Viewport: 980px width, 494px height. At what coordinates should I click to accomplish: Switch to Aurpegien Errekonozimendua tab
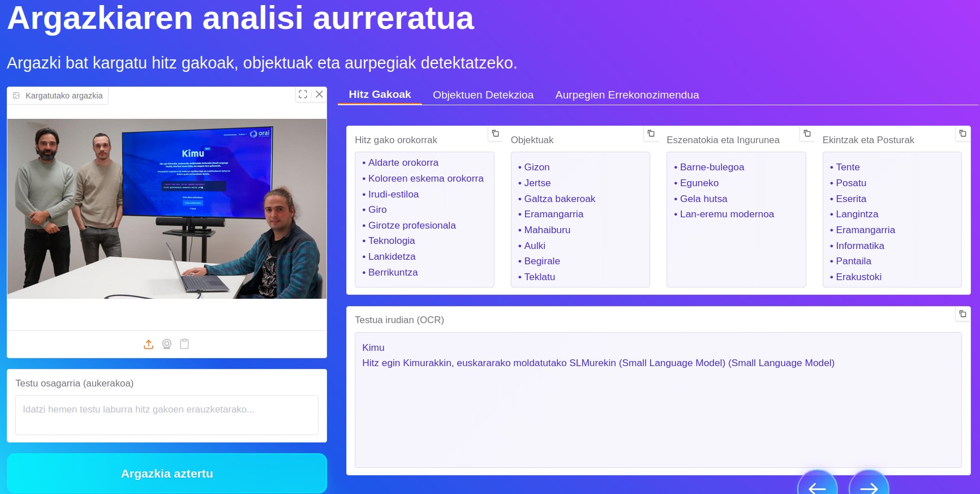(x=627, y=95)
